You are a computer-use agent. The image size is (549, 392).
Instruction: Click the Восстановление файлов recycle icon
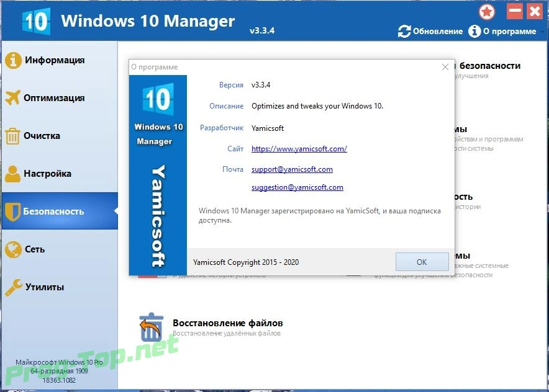tap(152, 327)
